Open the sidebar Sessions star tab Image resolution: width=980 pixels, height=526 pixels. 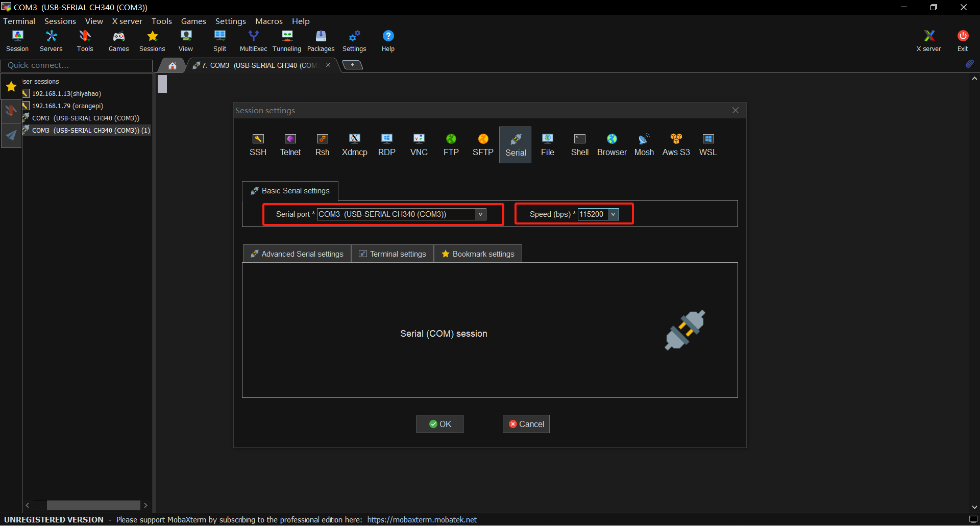[x=11, y=86]
